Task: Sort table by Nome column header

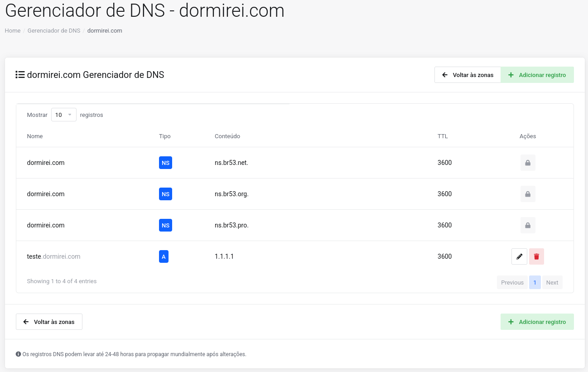Action: coord(35,136)
